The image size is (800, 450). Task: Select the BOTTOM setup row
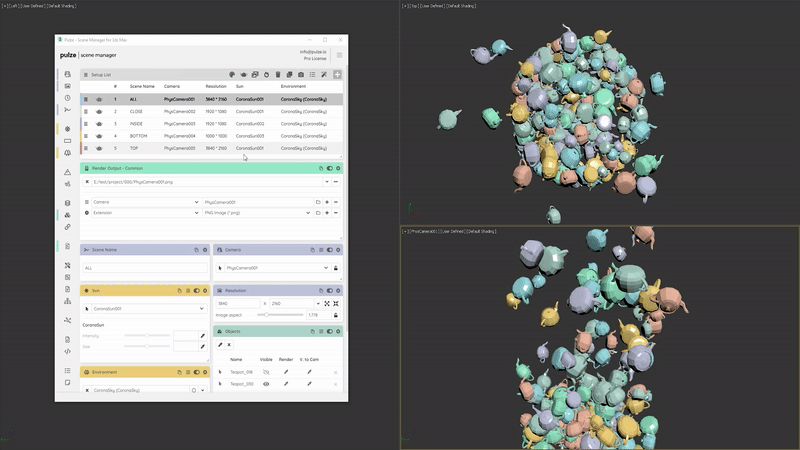coord(211,136)
